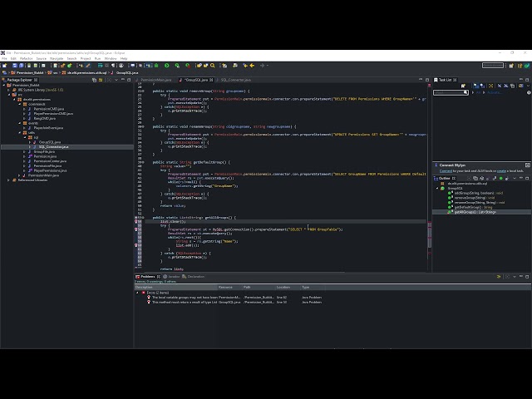Click error marker beside PreparedStatement st line
Screen dimensions: 532x399
pos(136,229)
